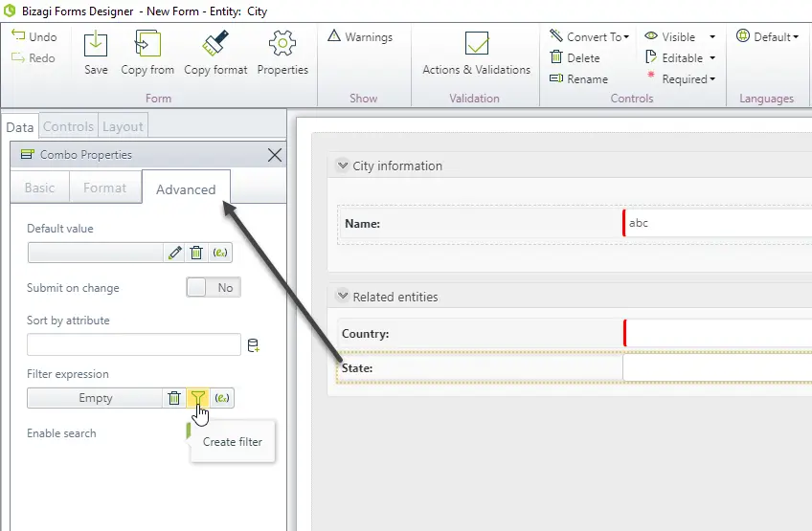The width and height of the screenshot is (812, 531).
Task: Open filter expression editor icon
Action: (x=221, y=398)
